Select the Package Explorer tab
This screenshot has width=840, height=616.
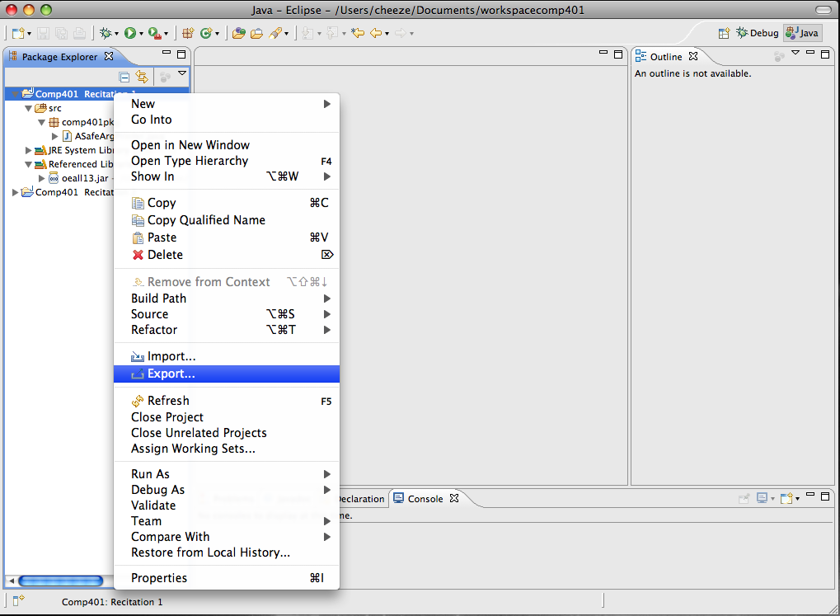59,56
